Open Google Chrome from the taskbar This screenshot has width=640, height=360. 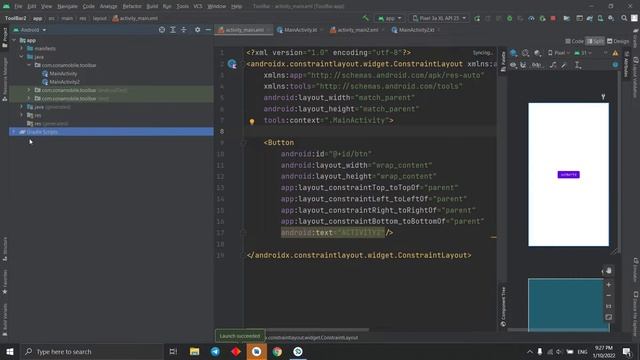click(277, 352)
